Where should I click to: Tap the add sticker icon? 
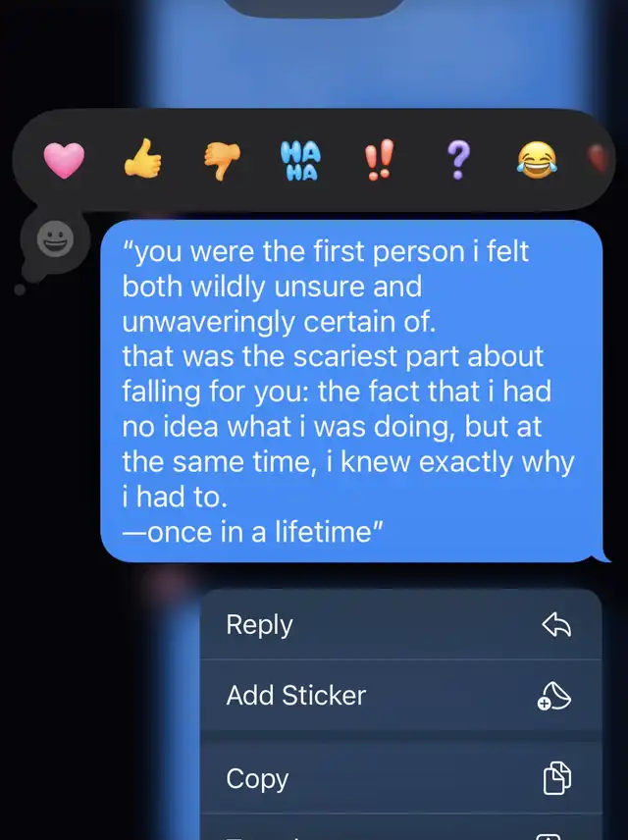(554, 696)
